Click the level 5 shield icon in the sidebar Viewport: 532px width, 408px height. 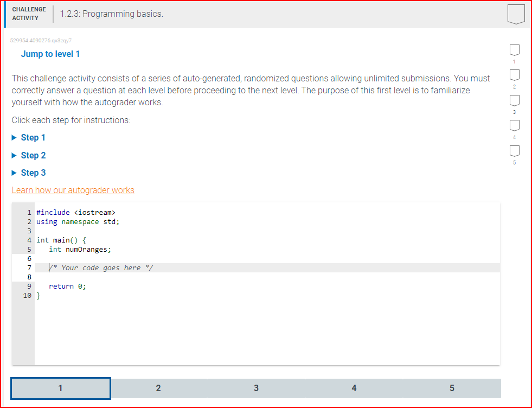tap(514, 151)
